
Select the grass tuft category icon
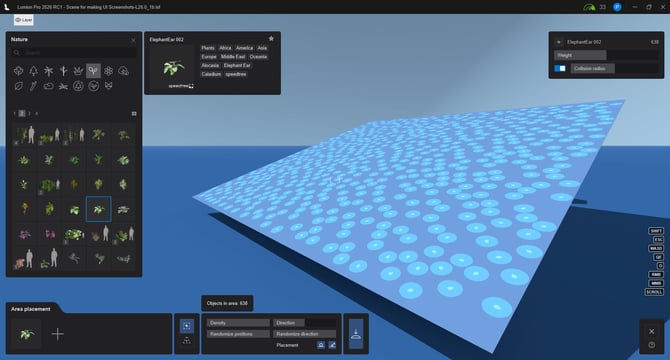[x=63, y=86]
